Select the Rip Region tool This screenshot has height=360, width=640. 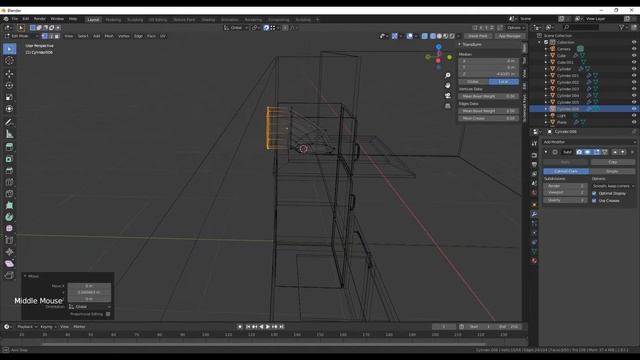coord(9,276)
